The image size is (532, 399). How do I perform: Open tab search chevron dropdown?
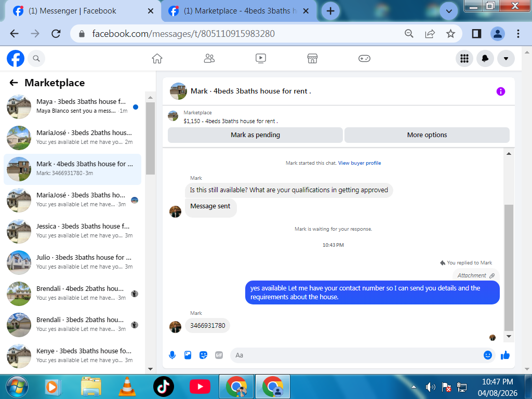(449, 11)
